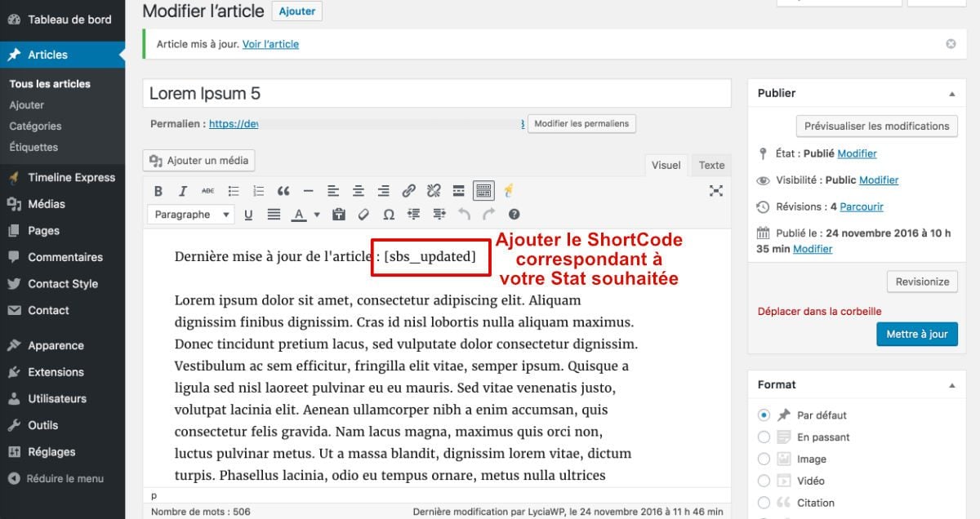The image size is (980, 519).
Task: Insert a link with the chain icon
Action: click(x=408, y=190)
